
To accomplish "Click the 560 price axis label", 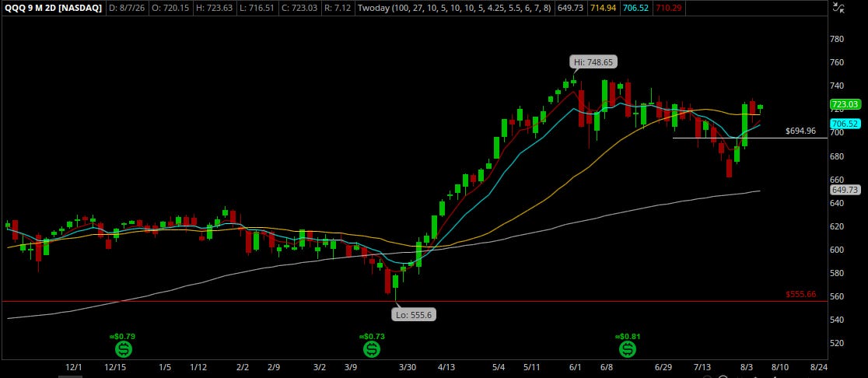I will tap(837, 296).
